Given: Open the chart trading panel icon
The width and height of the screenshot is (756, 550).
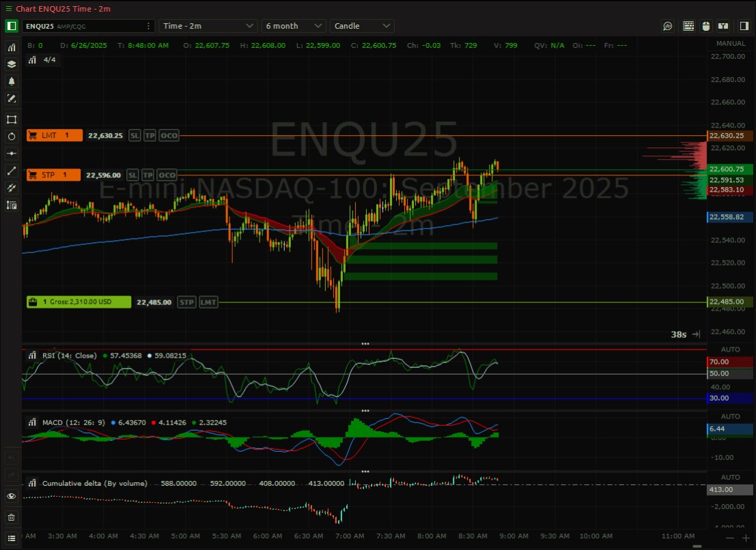Looking at the screenshot, I should click(x=723, y=26).
